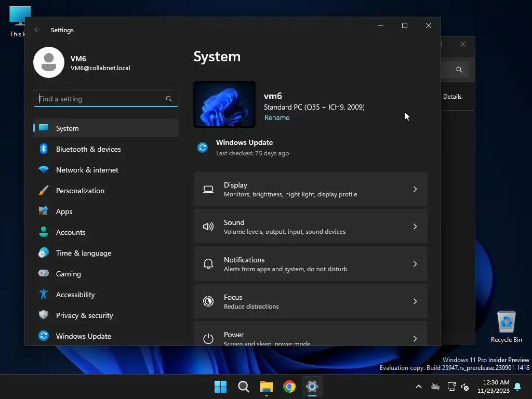
Task: Open the Windows Start menu
Action: click(220, 387)
